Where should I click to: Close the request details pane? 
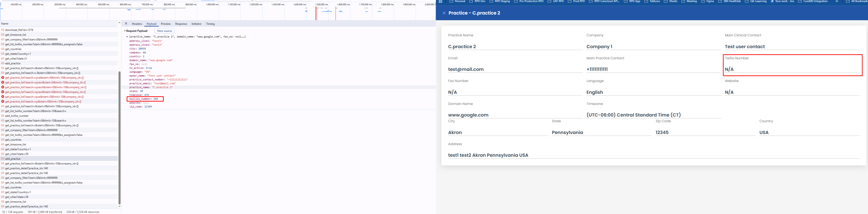click(126, 24)
